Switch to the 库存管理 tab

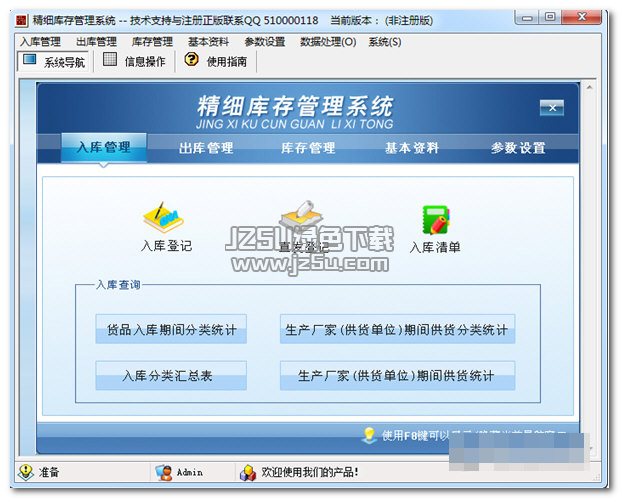(308, 148)
